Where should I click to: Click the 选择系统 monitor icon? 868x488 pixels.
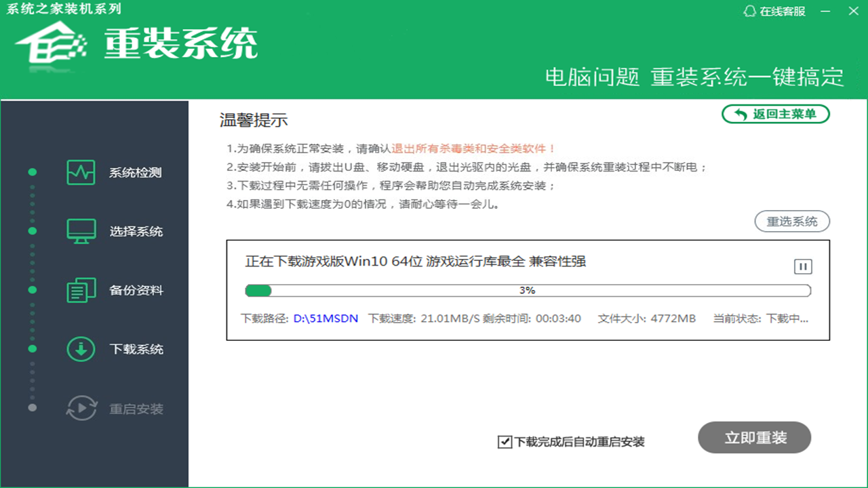[x=81, y=230]
